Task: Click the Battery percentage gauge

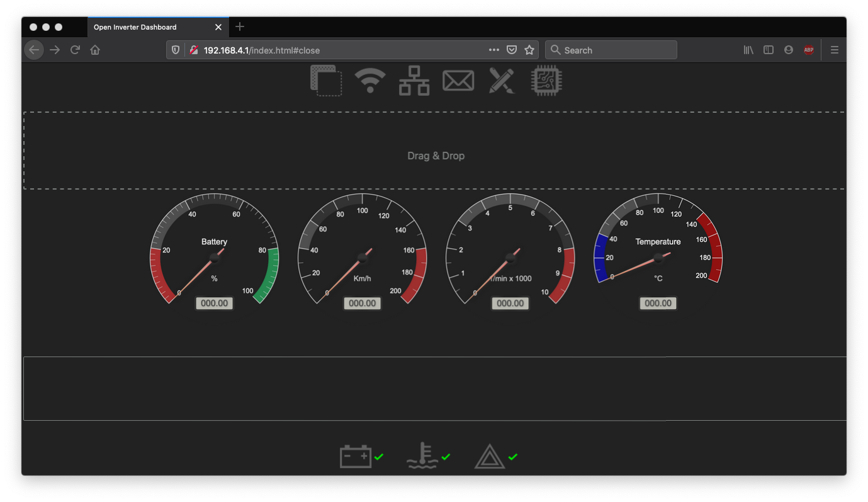Action: point(214,252)
